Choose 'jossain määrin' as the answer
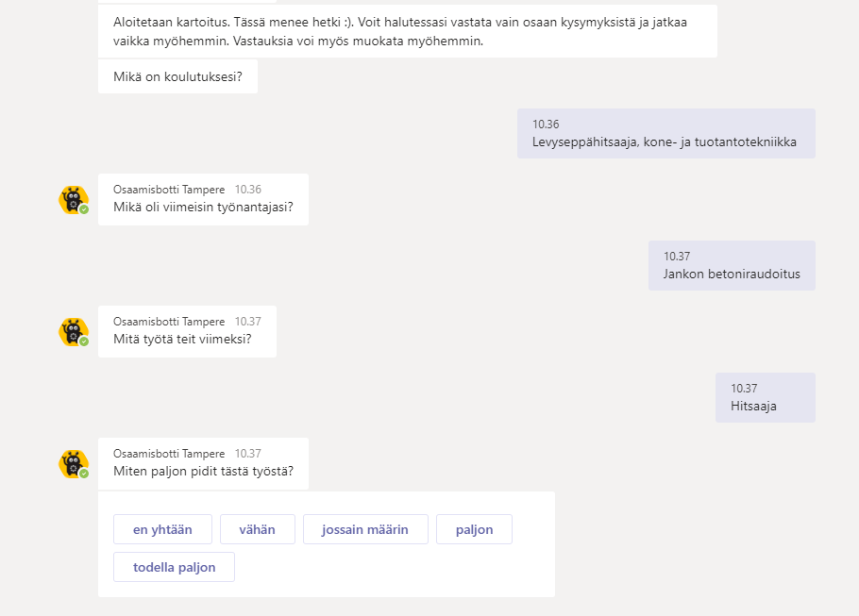This screenshot has height=616, width=859. click(364, 529)
